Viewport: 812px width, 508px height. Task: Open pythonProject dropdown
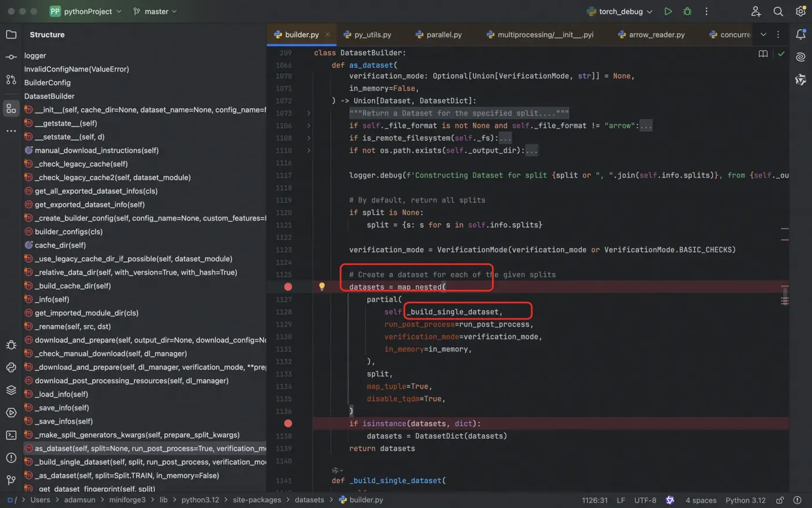point(86,11)
